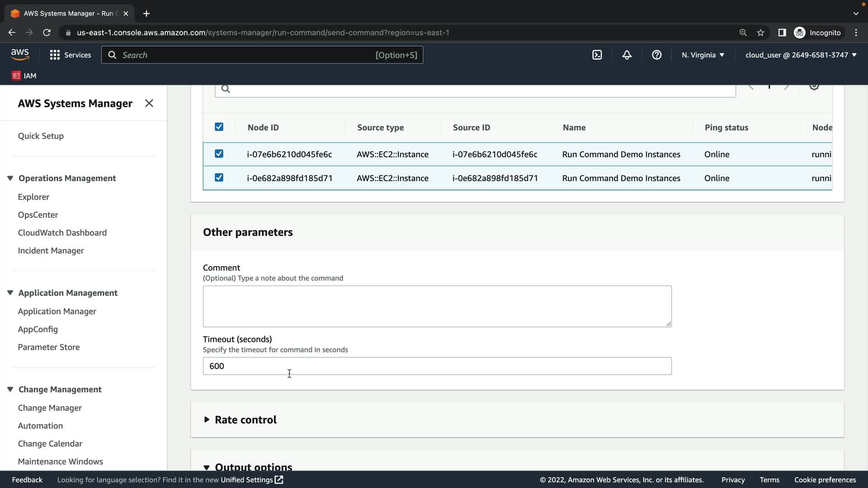Viewport: 868px width, 488px height.
Task: Click the AWS logo home icon
Action: (x=20, y=55)
